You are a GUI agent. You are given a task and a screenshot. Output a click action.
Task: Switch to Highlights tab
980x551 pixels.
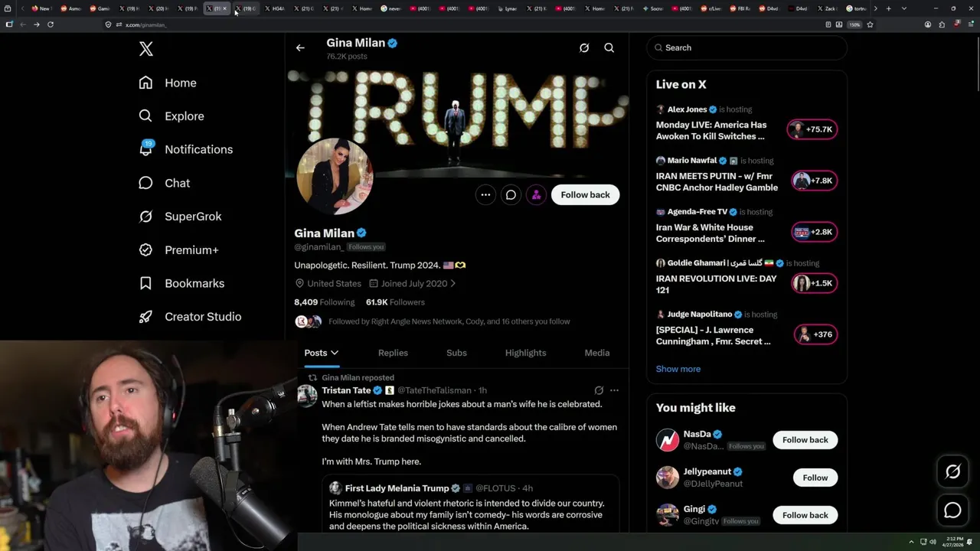click(525, 353)
